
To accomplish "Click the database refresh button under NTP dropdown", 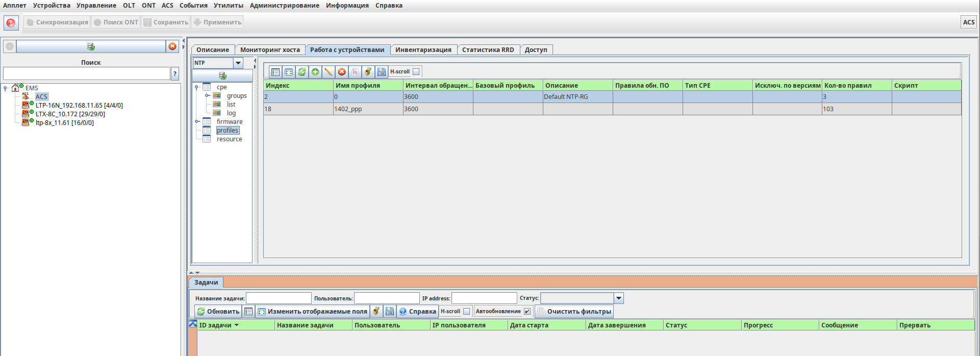I will point(222,75).
